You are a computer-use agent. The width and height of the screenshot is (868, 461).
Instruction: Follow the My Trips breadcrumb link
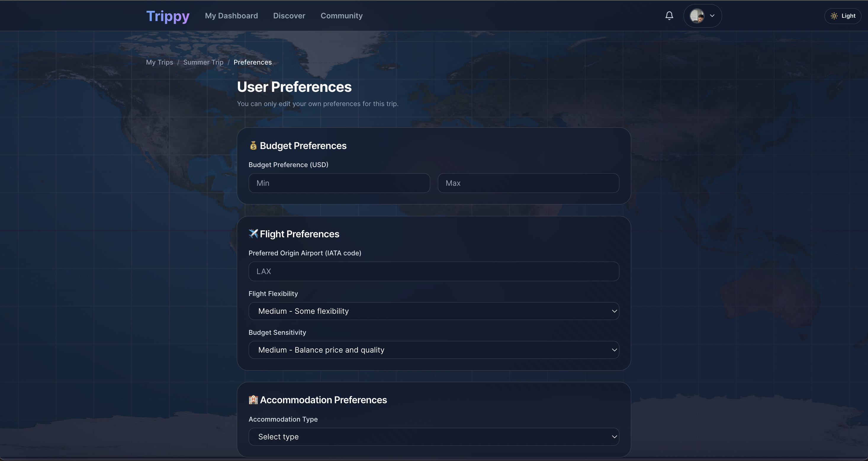click(159, 63)
